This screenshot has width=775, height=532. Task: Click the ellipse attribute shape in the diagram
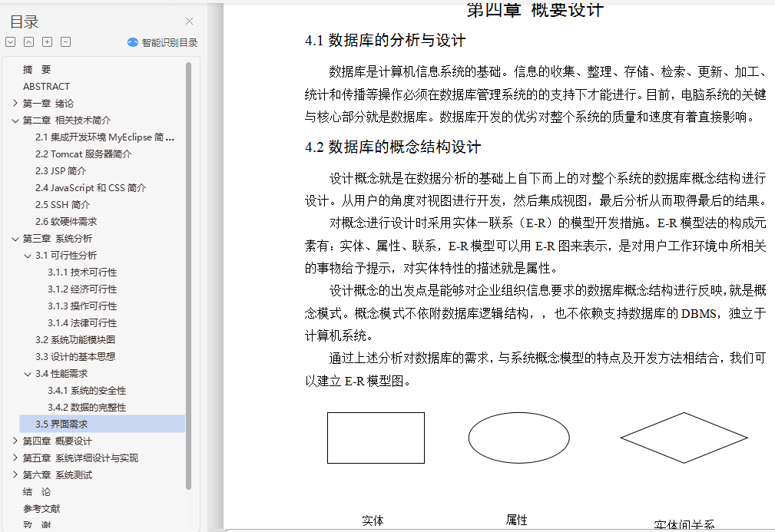point(518,438)
